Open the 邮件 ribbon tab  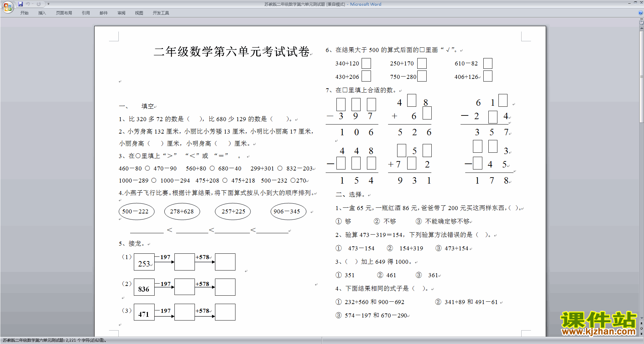pyautogui.click(x=104, y=13)
